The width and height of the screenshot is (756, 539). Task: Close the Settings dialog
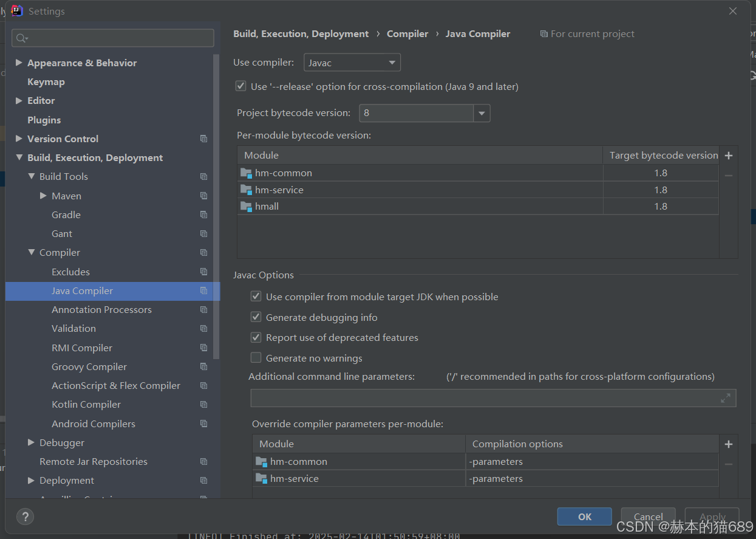(733, 11)
